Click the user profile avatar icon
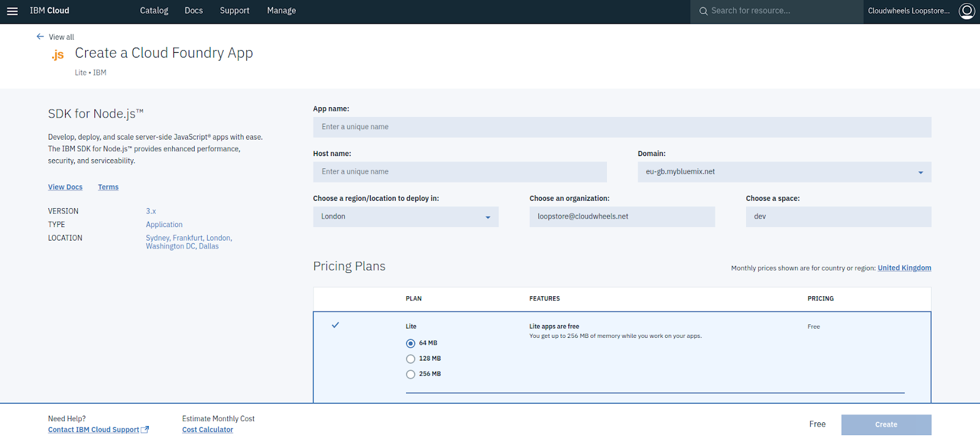 pyautogui.click(x=967, y=11)
